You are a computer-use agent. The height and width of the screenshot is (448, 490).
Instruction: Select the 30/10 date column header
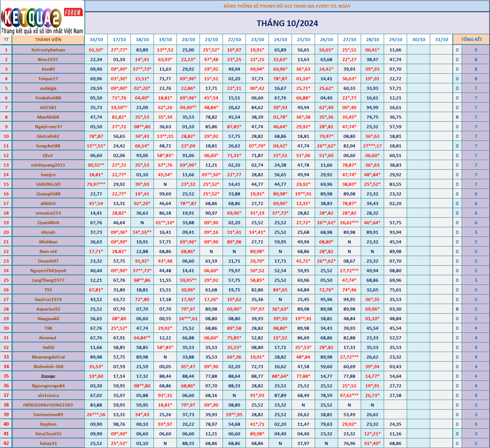pyautogui.click(x=419, y=40)
